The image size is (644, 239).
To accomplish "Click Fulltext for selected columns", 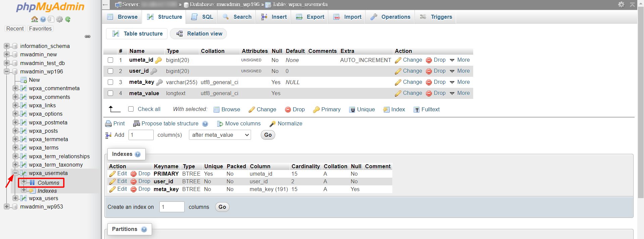I will pos(427,110).
